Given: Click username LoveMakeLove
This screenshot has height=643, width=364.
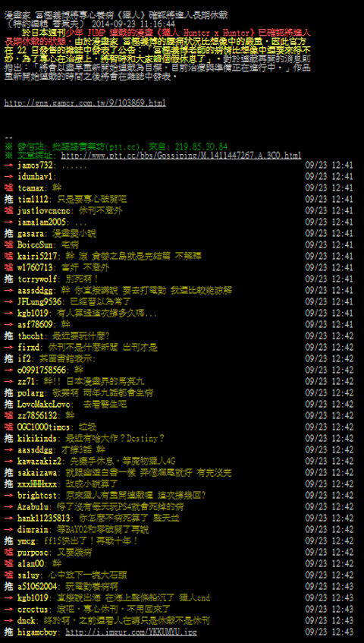Looking at the screenshot, I should tap(42, 405).
